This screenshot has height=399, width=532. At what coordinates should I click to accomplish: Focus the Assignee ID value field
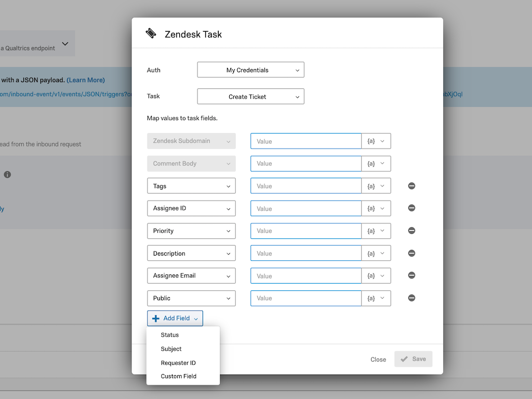306,208
